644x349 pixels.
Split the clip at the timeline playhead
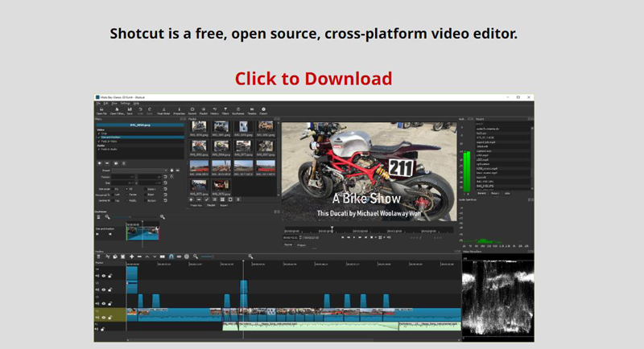pos(163,257)
